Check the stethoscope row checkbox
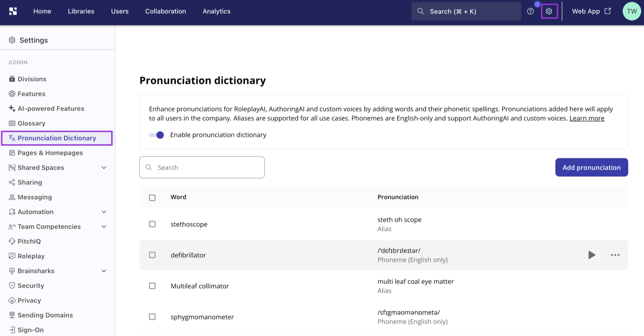644x336 pixels. pos(152,224)
